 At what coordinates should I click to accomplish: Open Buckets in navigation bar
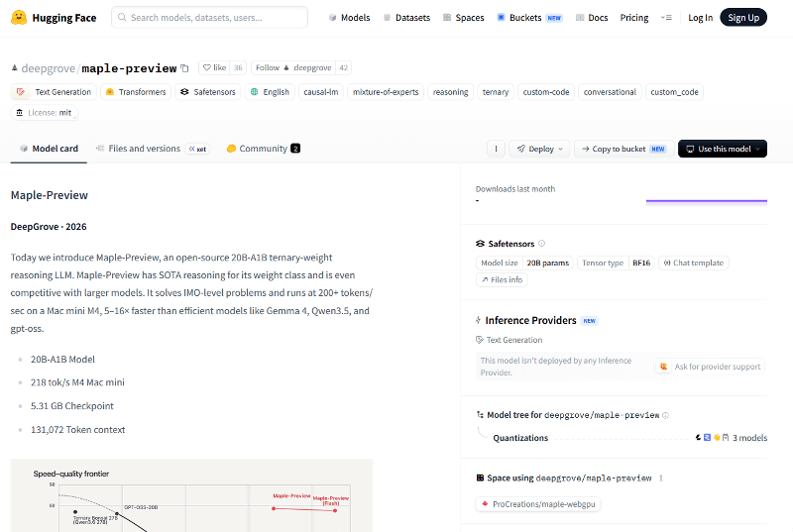529,18
